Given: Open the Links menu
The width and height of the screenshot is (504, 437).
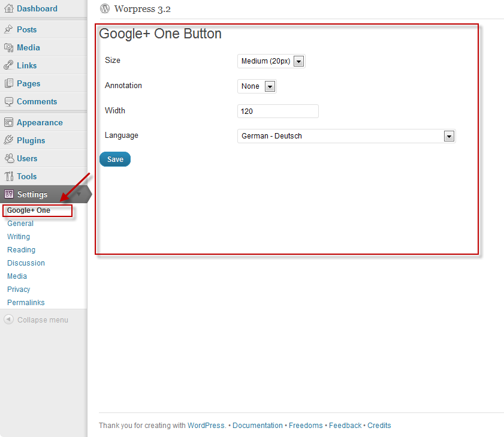Looking at the screenshot, I should 27,65.
